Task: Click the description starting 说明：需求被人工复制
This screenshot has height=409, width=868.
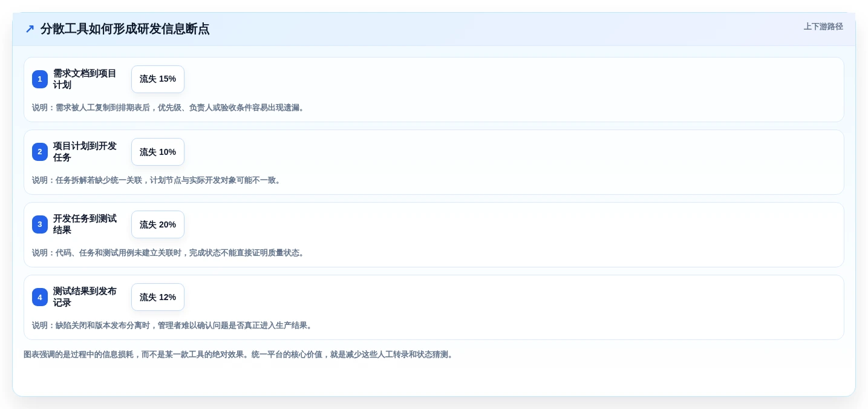Action: coord(169,108)
